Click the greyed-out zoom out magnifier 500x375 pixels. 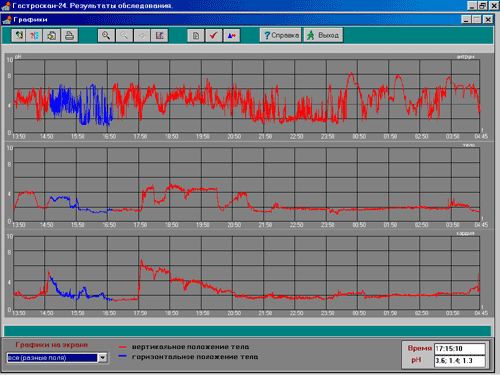124,35
